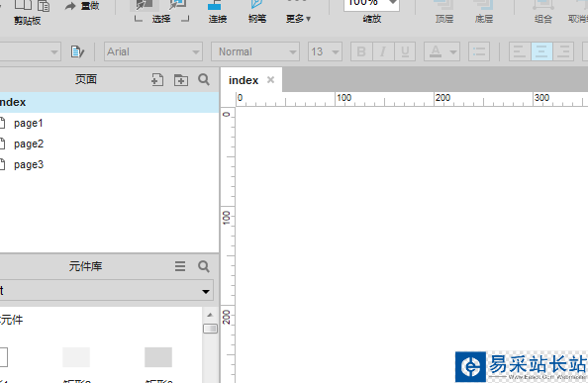The height and width of the screenshot is (383, 588).
Task: Click the Redo (重做) button
Action: 82,6
